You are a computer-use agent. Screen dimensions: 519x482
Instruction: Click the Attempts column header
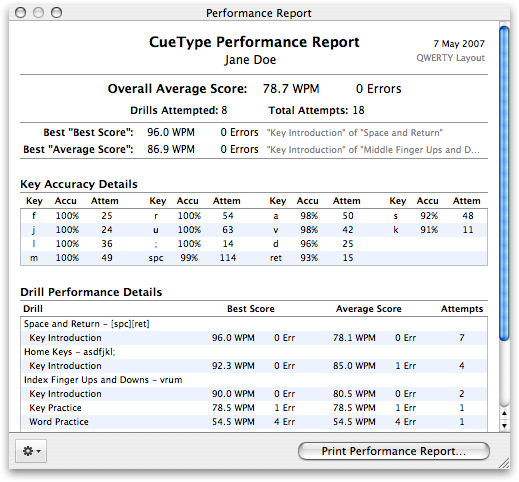462,309
